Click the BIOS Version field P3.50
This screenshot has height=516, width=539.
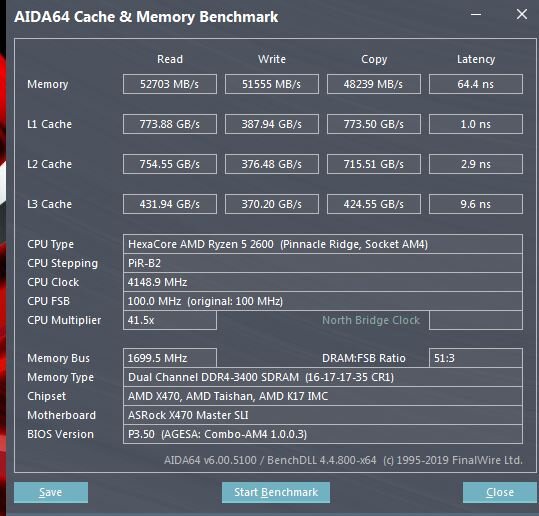point(323,434)
